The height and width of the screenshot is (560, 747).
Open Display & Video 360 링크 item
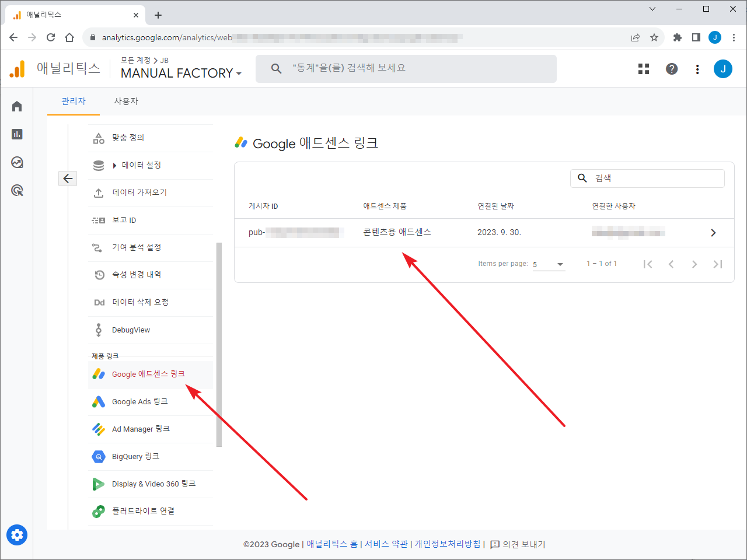pyautogui.click(x=151, y=484)
